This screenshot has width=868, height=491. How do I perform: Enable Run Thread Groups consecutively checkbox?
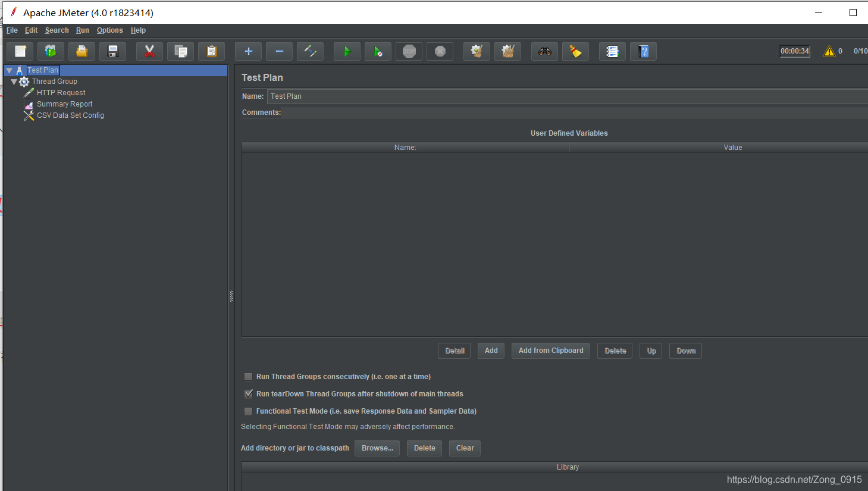tap(249, 377)
